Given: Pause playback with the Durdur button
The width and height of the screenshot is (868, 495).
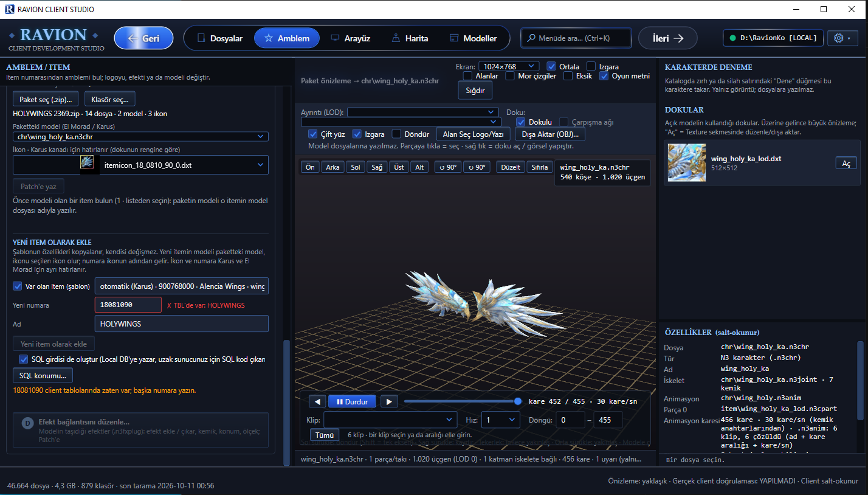Looking at the screenshot, I should 352,401.
